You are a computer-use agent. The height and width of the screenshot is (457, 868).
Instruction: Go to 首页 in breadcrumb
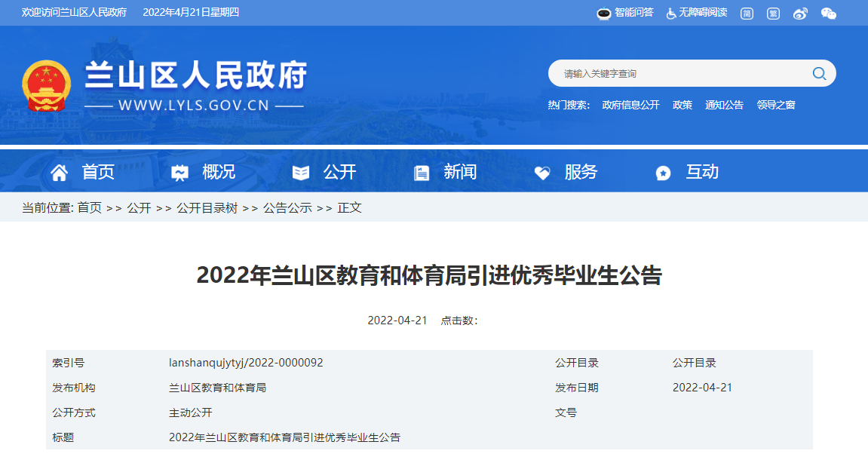90,208
